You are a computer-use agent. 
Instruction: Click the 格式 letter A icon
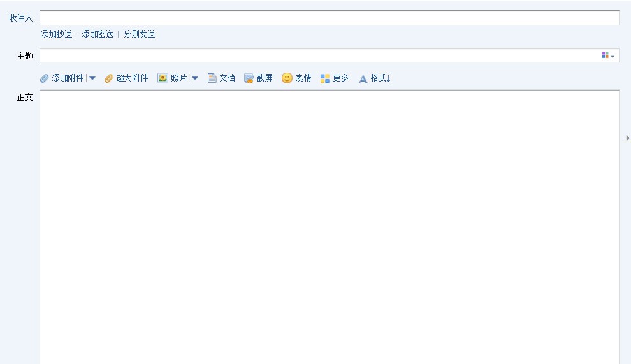[x=363, y=79]
